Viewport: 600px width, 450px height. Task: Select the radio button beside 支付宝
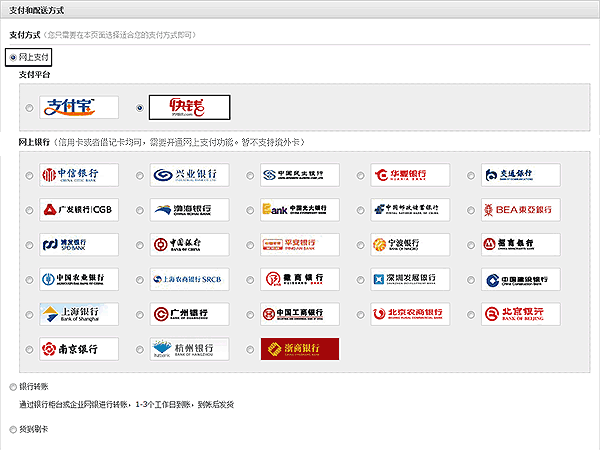tap(29, 108)
